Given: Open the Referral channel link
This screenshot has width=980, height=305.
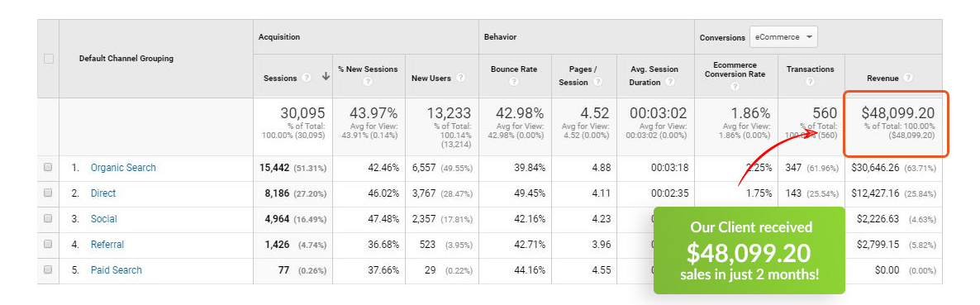Looking at the screenshot, I should (x=107, y=245).
